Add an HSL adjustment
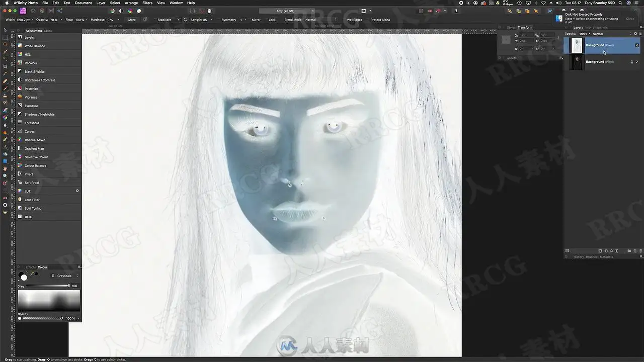The image size is (644, 362). point(49,54)
